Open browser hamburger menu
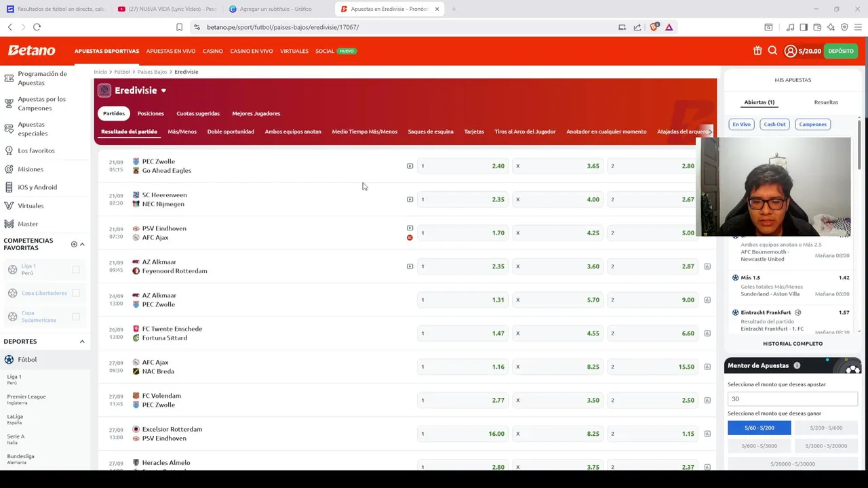868x488 pixels. (x=858, y=27)
